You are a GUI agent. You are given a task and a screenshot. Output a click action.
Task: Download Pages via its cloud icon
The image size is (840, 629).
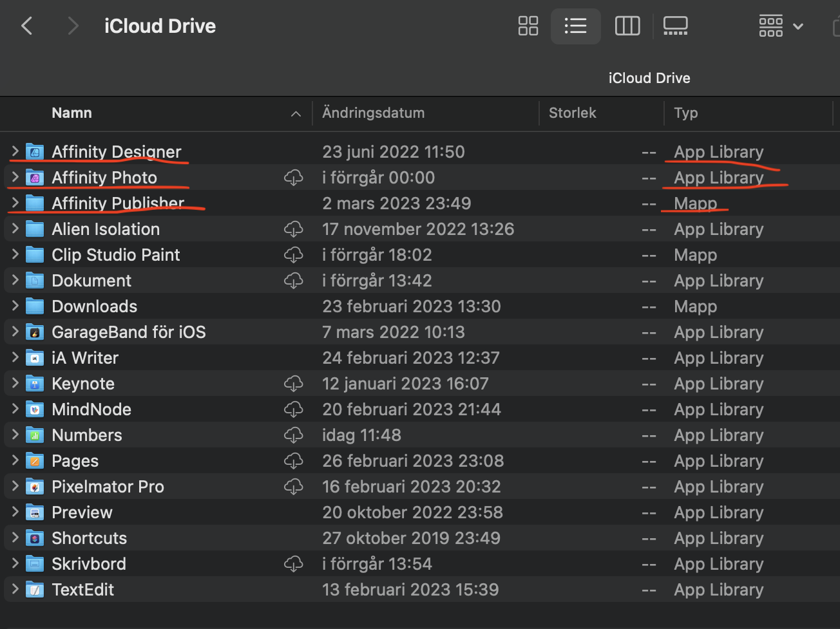(294, 461)
